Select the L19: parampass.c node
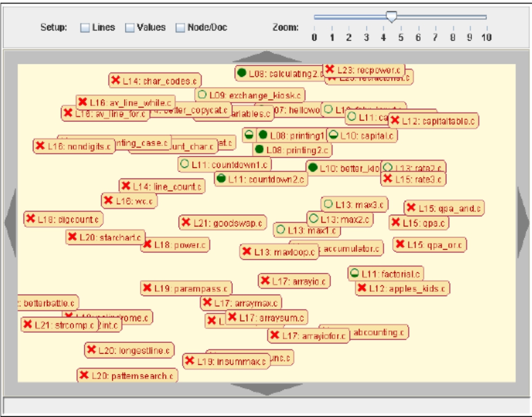Image resolution: width=532 pixels, height=417 pixels. [x=186, y=288]
